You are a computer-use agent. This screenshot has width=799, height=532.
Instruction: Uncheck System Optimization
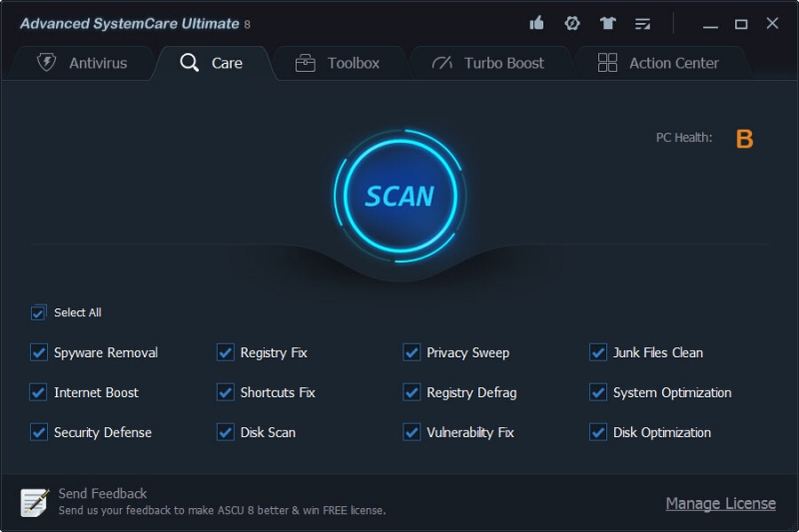pos(598,392)
